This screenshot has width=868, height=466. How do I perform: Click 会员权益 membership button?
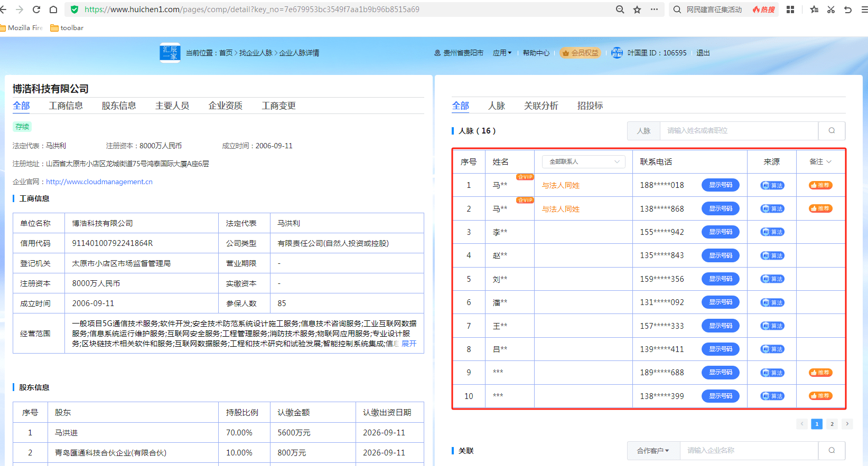[x=581, y=53]
